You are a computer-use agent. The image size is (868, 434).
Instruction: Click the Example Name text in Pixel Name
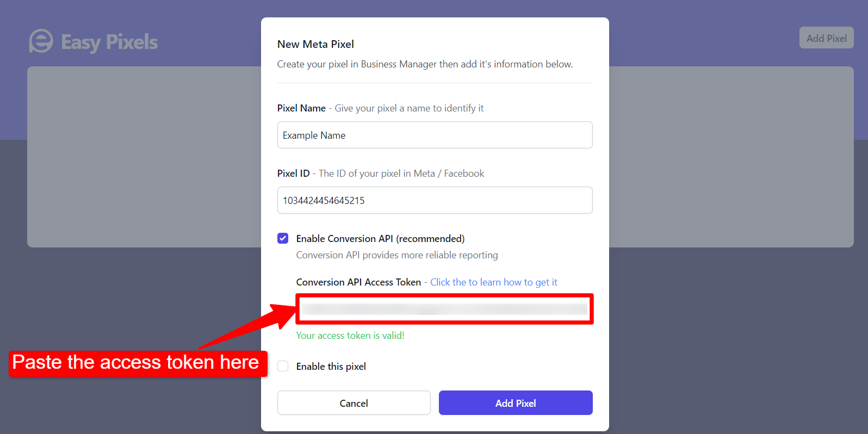click(x=314, y=135)
